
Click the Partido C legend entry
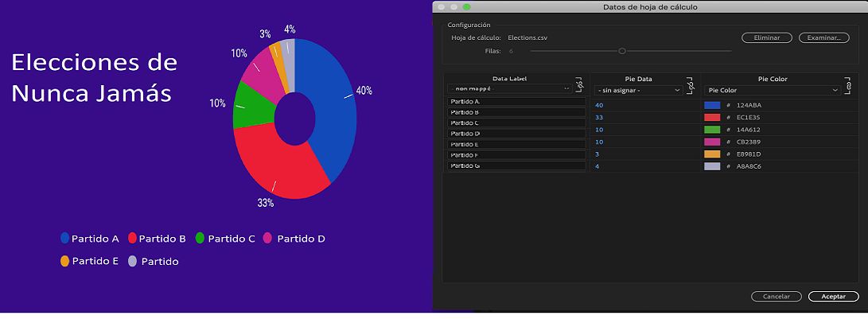(225, 239)
